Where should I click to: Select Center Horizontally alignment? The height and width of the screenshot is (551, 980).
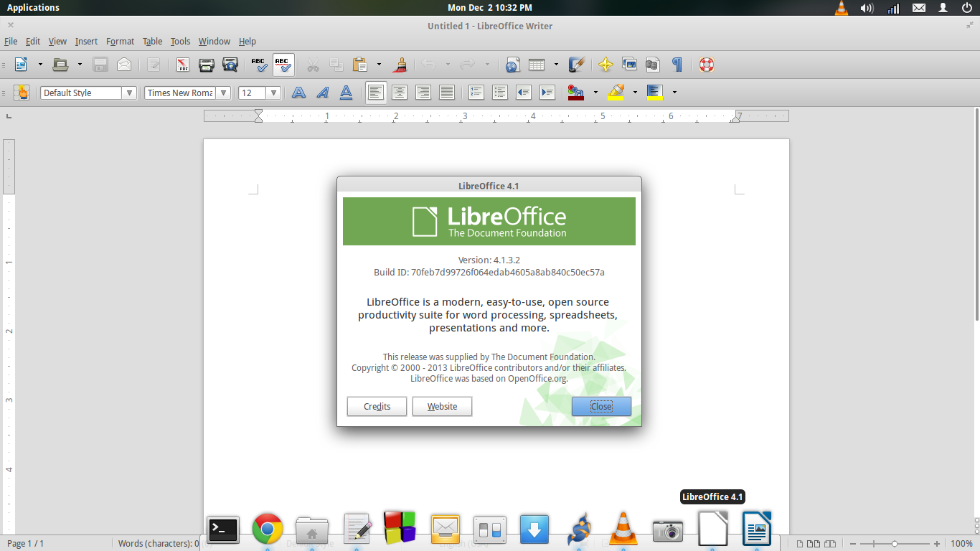pyautogui.click(x=400, y=93)
